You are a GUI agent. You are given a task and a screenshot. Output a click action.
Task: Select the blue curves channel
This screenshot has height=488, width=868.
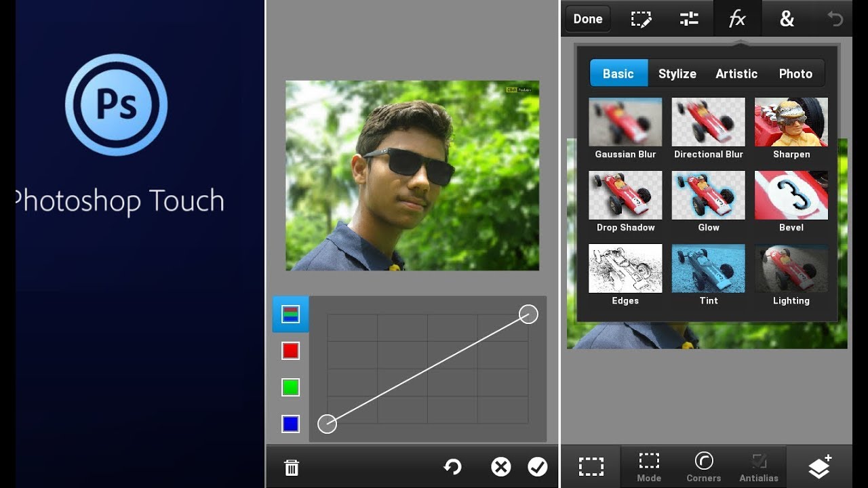point(290,424)
